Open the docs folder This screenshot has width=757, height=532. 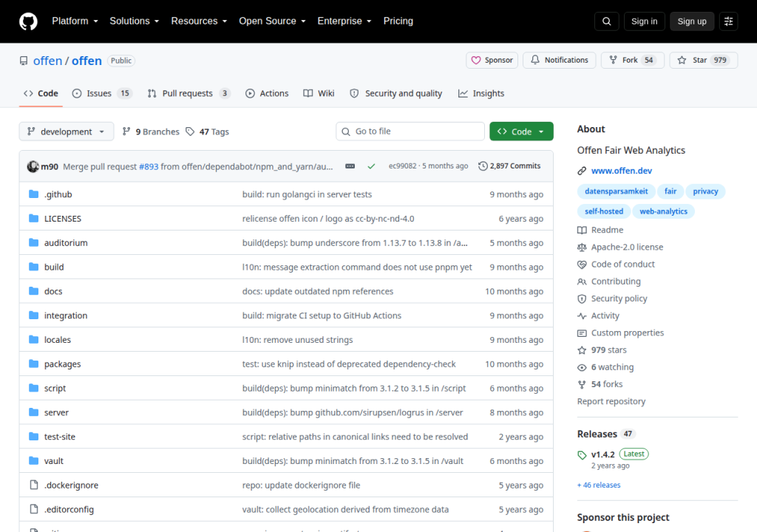point(53,291)
